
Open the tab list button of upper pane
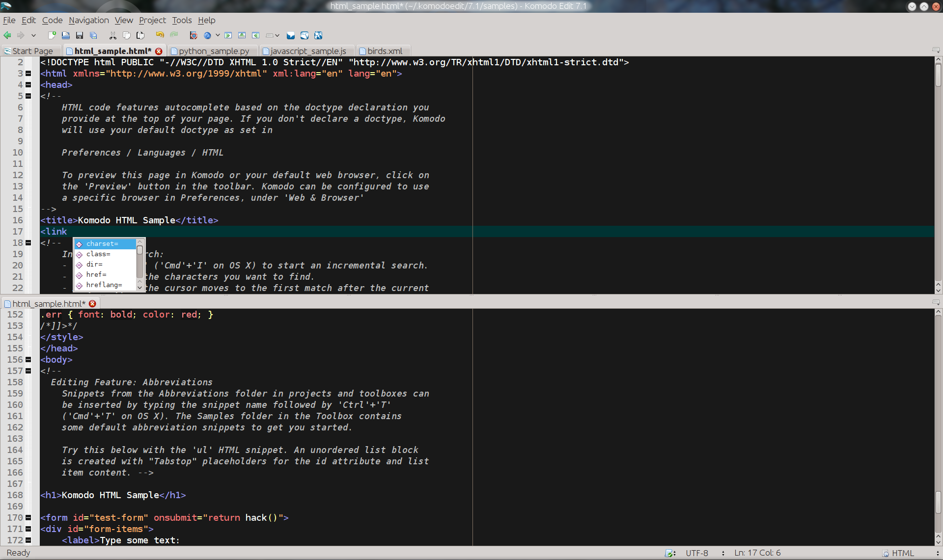coord(936,51)
